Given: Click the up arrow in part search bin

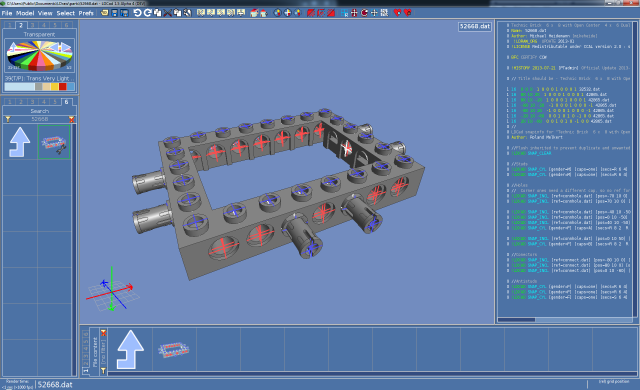Looking at the screenshot, I should pyautogui.click(x=20, y=142).
